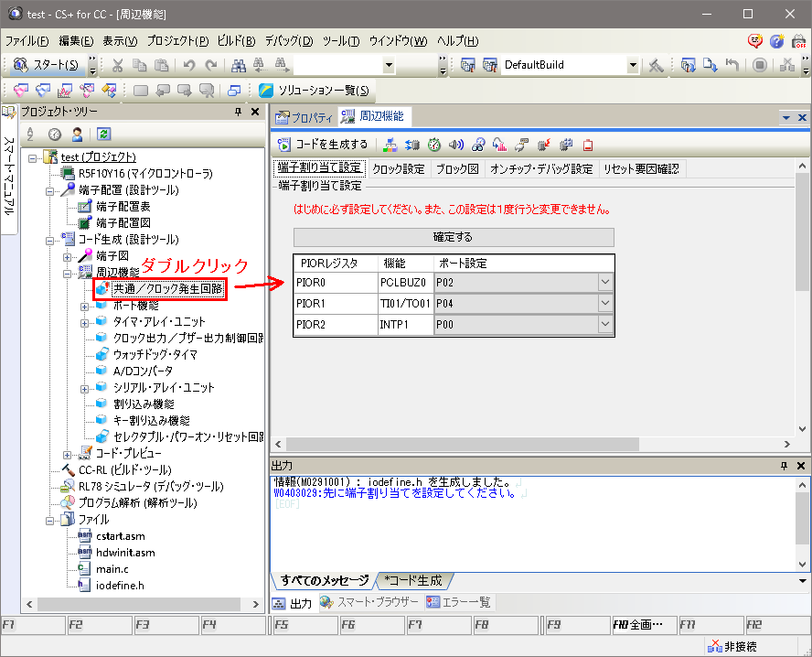Select the クロック設定 tab
This screenshot has width=812, height=657.
click(399, 169)
